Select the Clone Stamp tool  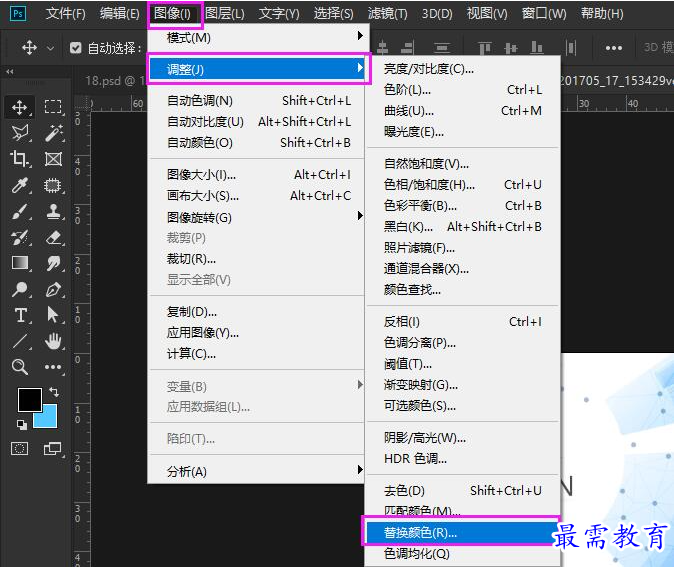[x=53, y=211]
